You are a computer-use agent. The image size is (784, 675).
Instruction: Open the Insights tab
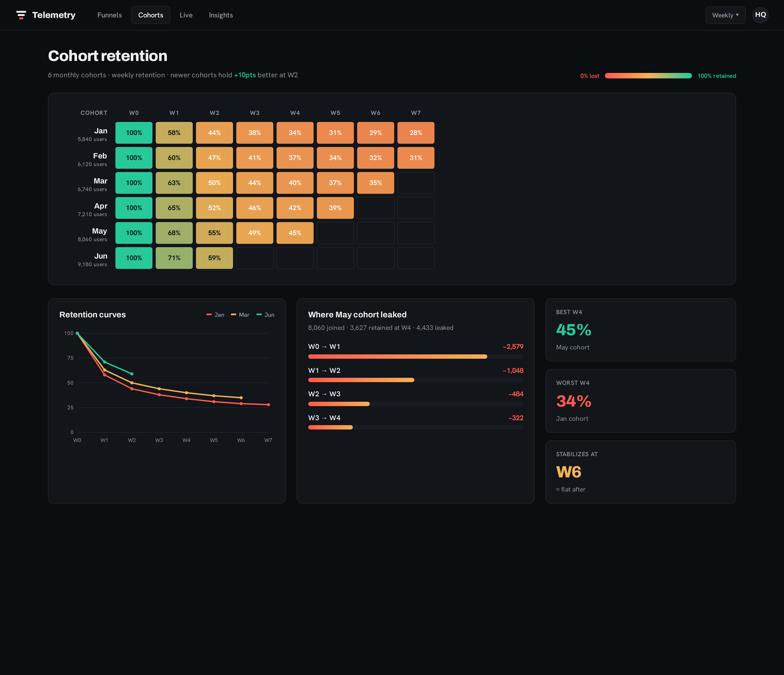(220, 15)
